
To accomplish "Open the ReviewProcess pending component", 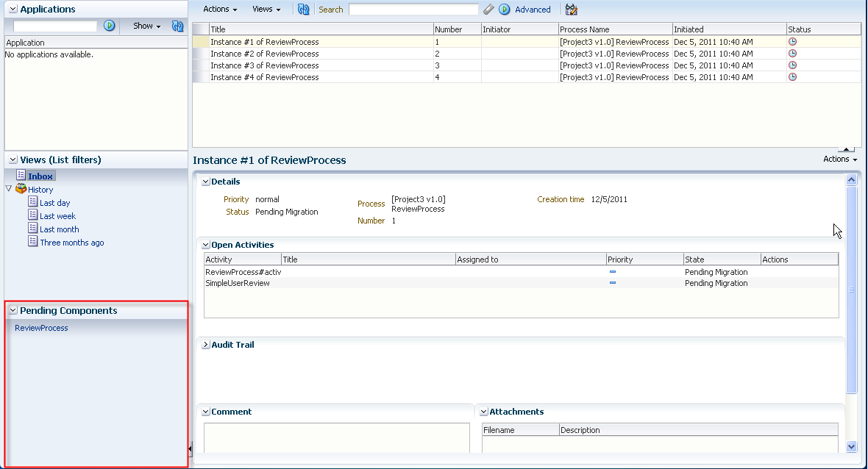I will coord(41,328).
